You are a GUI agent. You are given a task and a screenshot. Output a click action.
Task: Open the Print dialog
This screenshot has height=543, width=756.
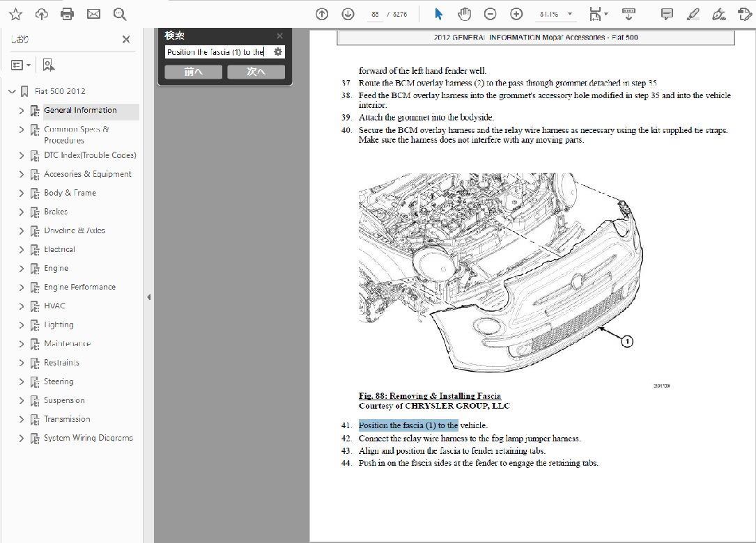pos(67,13)
